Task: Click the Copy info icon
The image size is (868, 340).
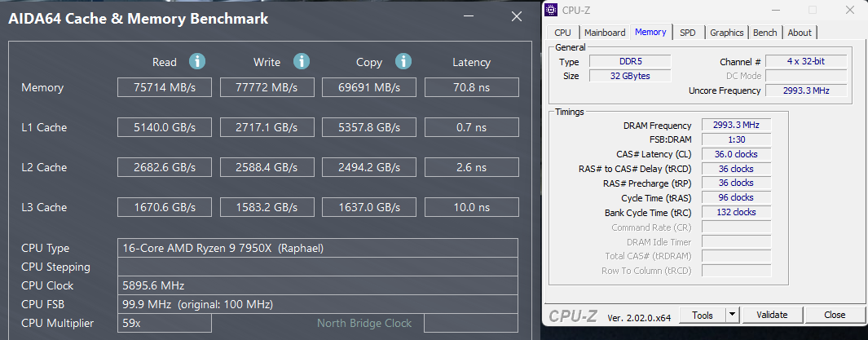Action: [x=403, y=61]
